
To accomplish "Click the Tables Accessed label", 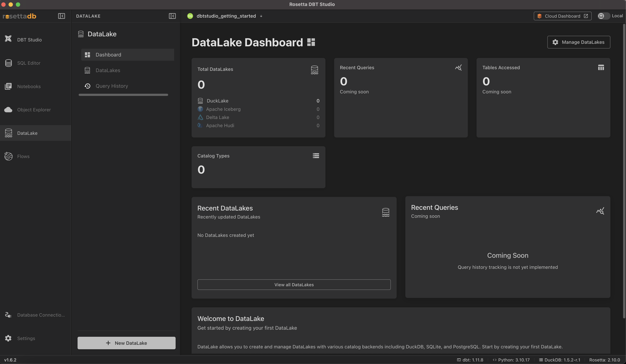I will click(501, 67).
